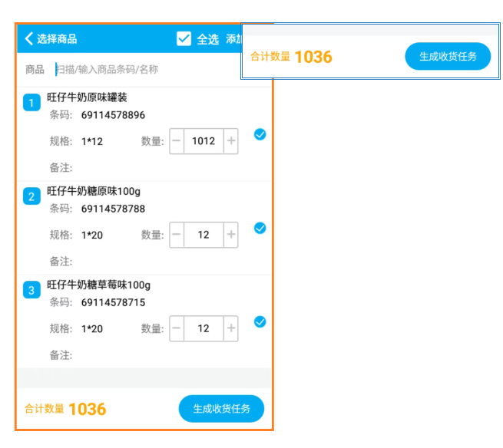The height and width of the screenshot is (448, 503).
Task: Add one to 旺仔牛奶糖草莓味100g quantity
Action: coord(230,328)
